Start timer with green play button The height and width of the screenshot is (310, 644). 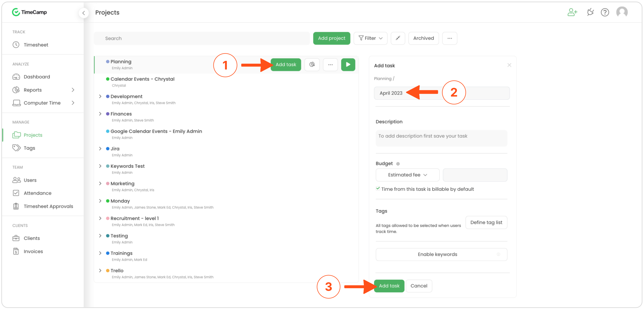click(348, 64)
